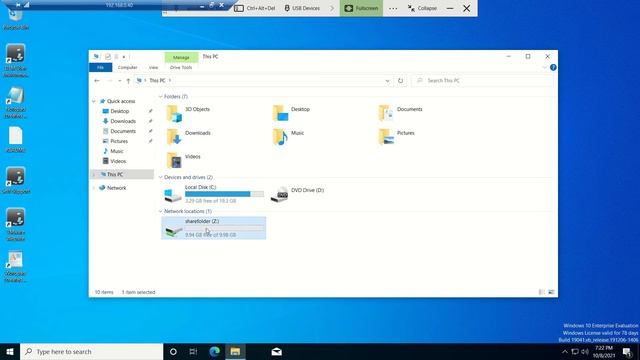Expand the arrow next to USB Devices
The width and height of the screenshot is (640, 360).
click(332, 8)
